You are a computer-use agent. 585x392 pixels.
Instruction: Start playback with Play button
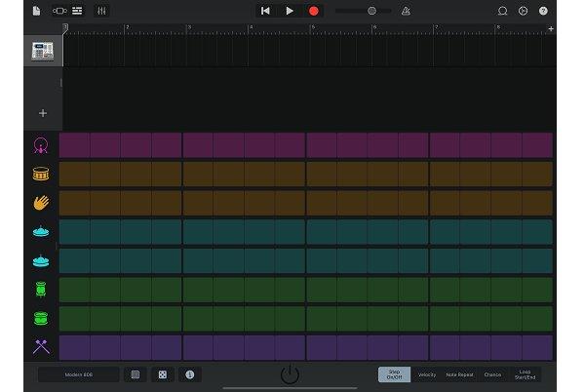(x=290, y=11)
